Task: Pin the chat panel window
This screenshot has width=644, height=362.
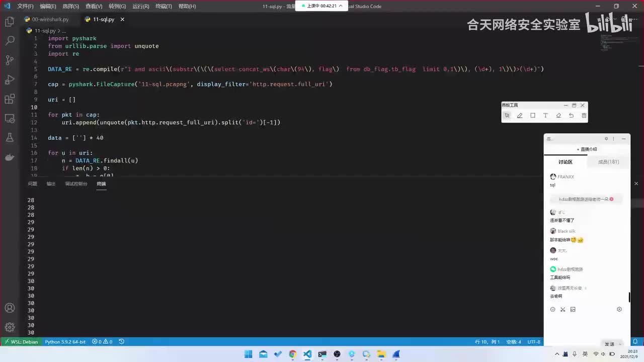Action: click(606, 139)
